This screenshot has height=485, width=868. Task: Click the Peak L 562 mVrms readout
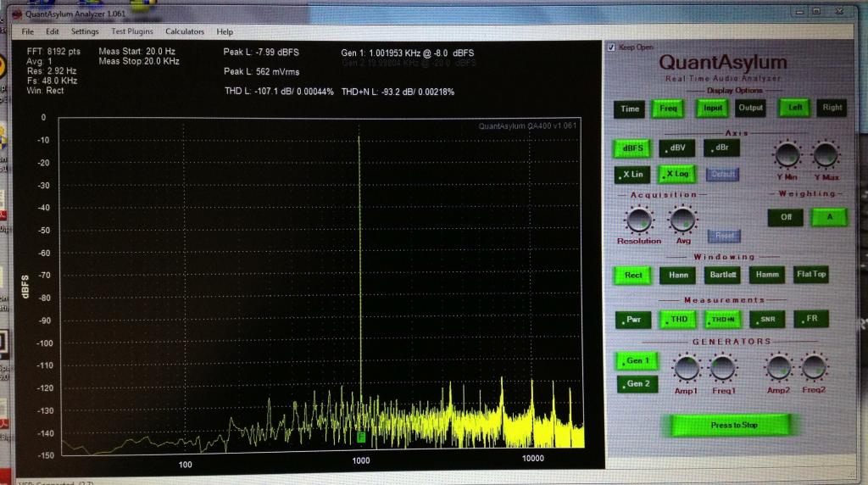pos(261,71)
